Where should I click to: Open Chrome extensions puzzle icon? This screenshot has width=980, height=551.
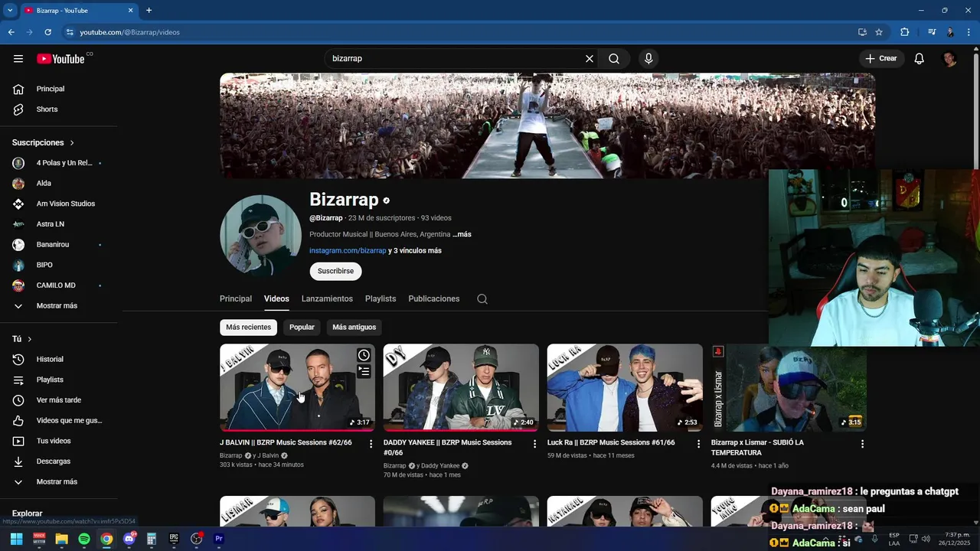click(x=905, y=32)
